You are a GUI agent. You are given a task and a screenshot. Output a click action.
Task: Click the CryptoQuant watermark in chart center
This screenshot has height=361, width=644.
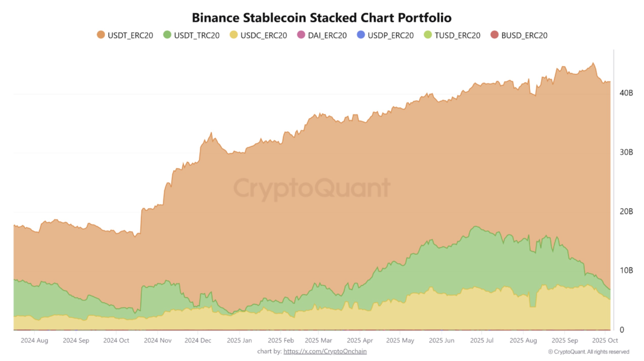point(312,188)
